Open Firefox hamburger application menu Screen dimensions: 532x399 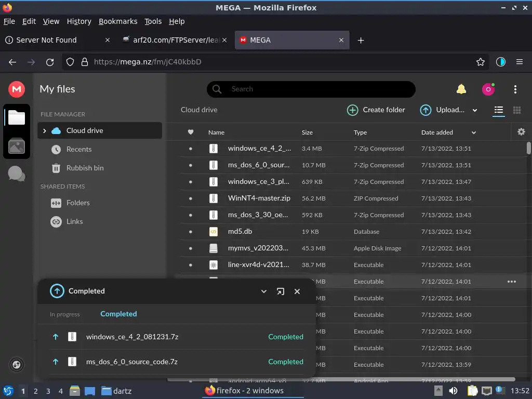[x=519, y=62]
